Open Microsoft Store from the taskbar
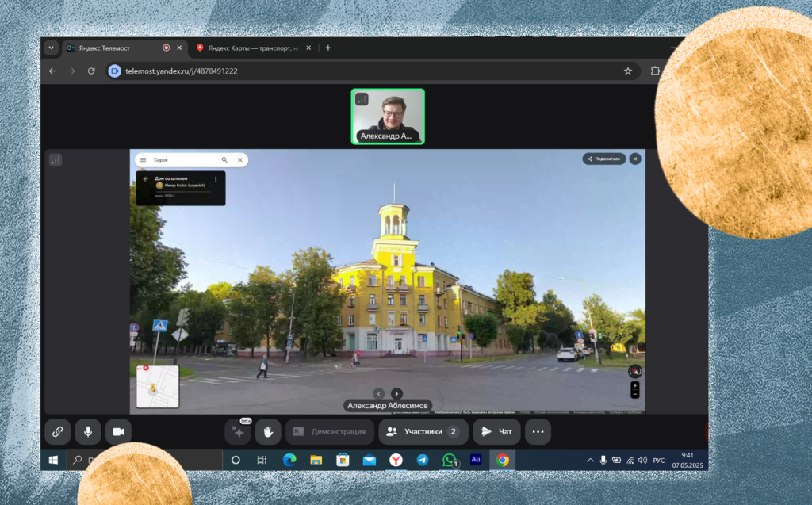812x505 pixels. click(x=343, y=460)
